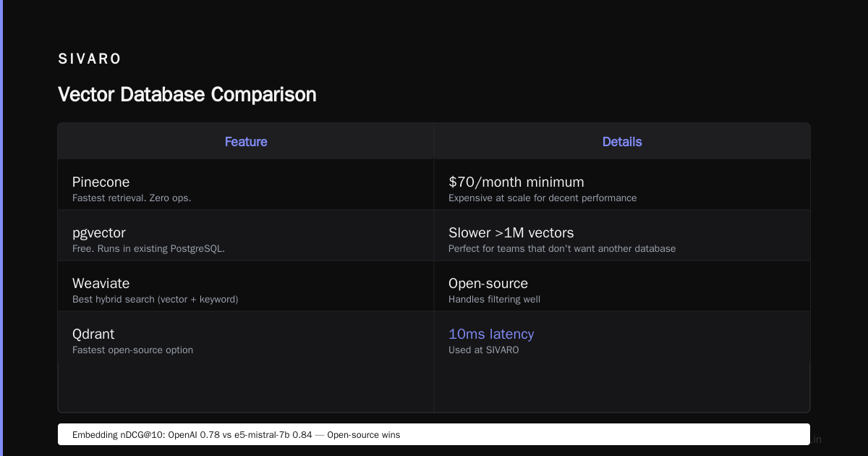
Task: Select the Details column header
Action: click(x=622, y=142)
